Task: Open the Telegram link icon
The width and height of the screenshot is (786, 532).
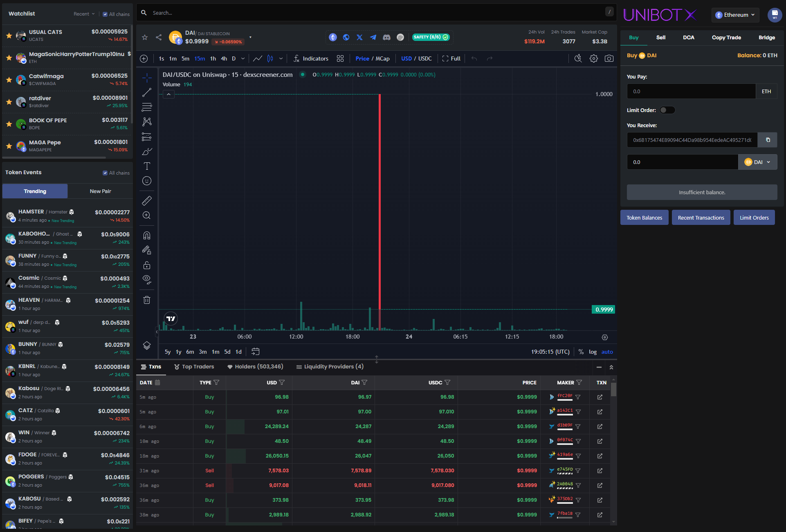Action: 373,37
